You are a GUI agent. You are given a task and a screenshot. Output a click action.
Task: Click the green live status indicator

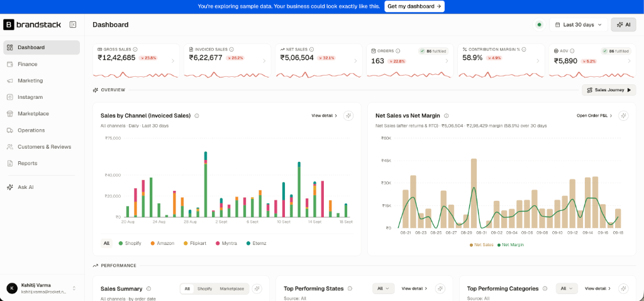pyautogui.click(x=539, y=25)
